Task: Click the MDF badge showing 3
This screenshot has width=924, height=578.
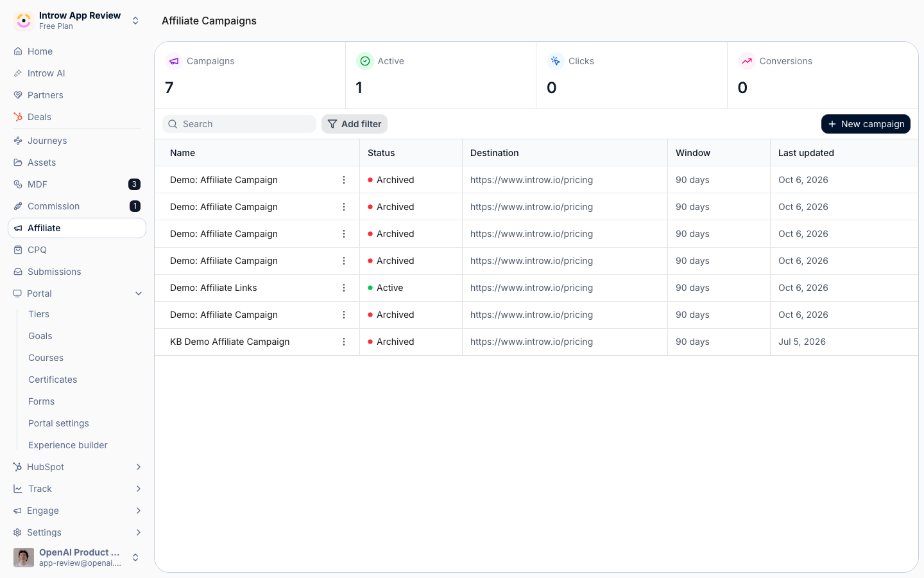Action: tap(134, 184)
